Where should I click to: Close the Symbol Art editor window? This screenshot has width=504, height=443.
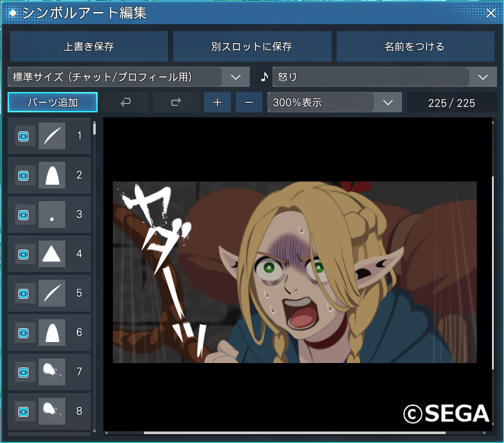pos(491,13)
